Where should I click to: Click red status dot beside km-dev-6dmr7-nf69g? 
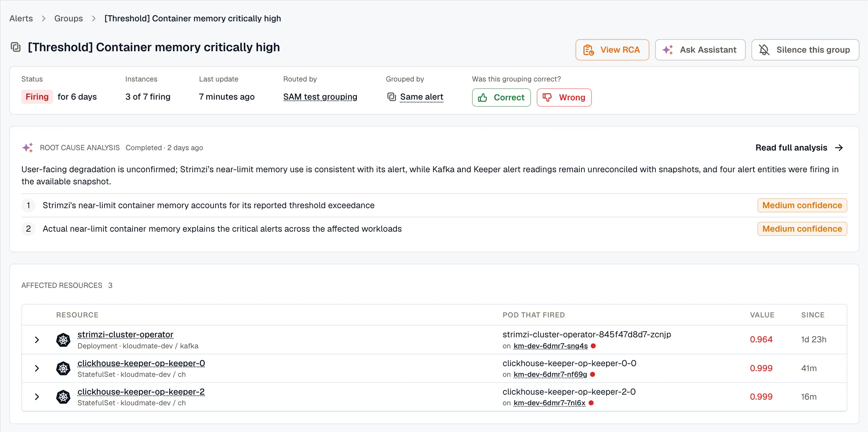point(593,374)
